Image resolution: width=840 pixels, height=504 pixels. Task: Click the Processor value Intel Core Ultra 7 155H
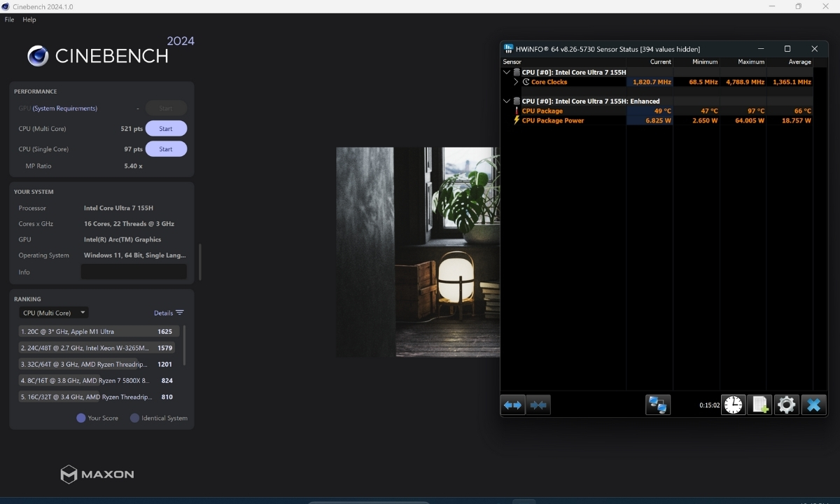(x=118, y=208)
